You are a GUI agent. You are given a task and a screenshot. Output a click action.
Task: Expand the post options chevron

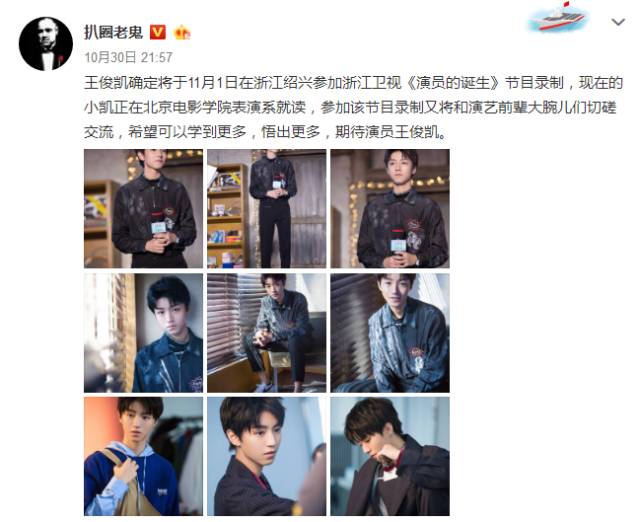pos(618,22)
